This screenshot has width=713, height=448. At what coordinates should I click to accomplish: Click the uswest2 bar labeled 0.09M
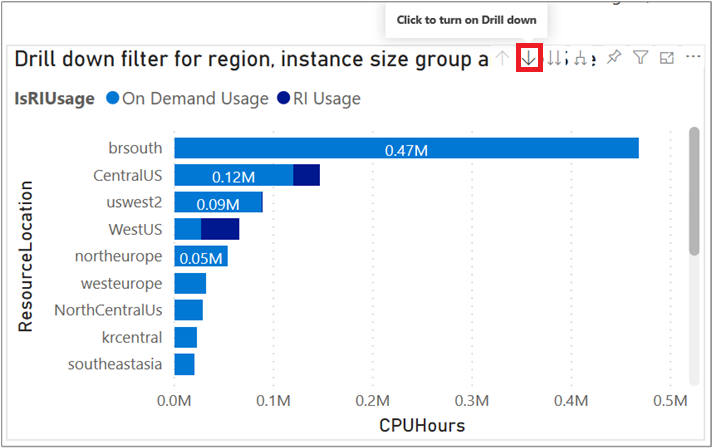tap(217, 202)
